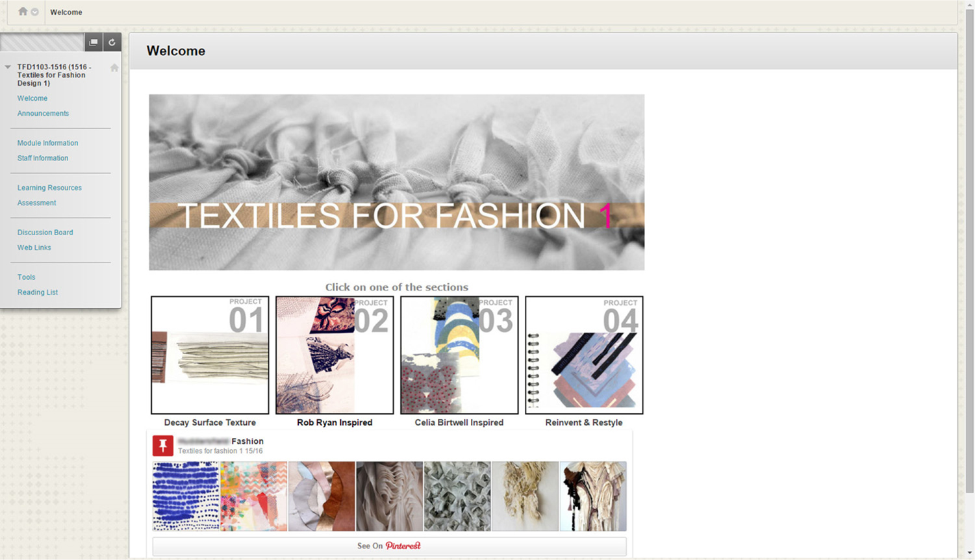Click the course home icon beside TFD1103-1516
Image resolution: width=975 pixels, height=560 pixels.
114,68
